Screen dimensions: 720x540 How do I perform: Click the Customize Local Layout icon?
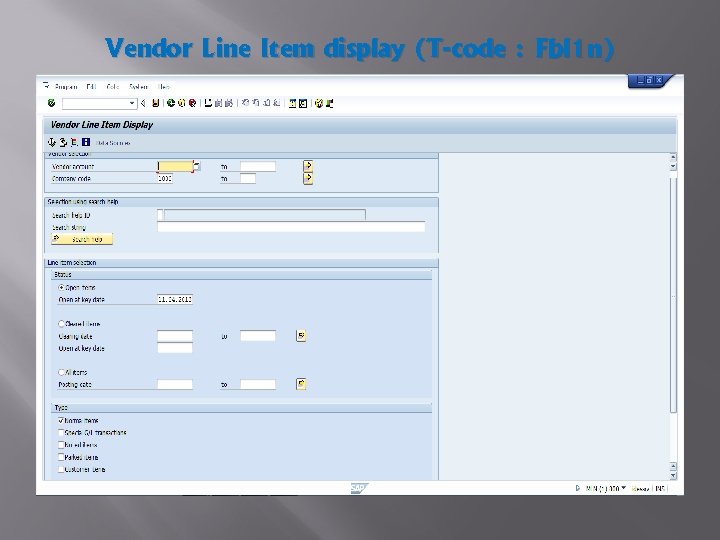[330, 103]
